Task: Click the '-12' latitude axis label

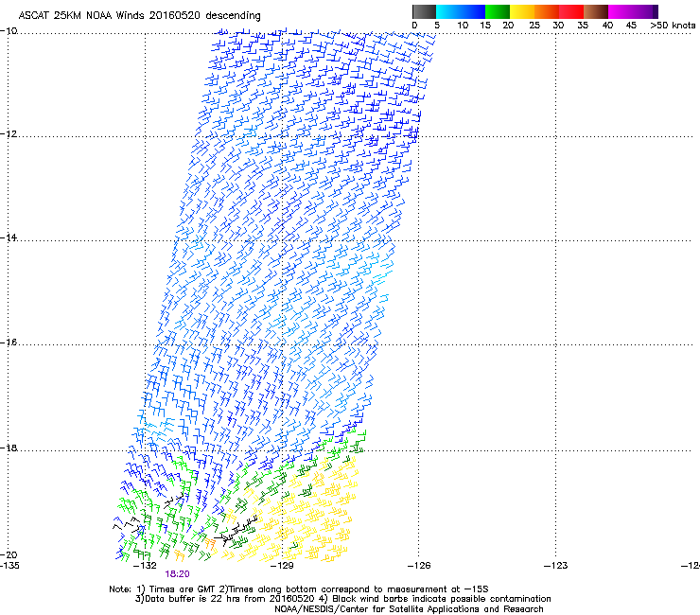Action: 9,134
